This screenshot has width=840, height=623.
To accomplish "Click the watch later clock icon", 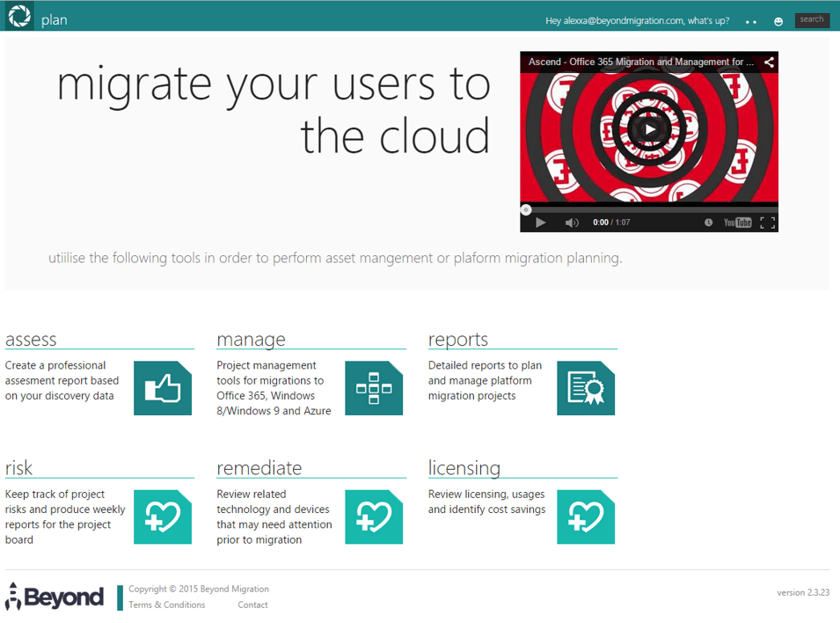I will 708,223.
